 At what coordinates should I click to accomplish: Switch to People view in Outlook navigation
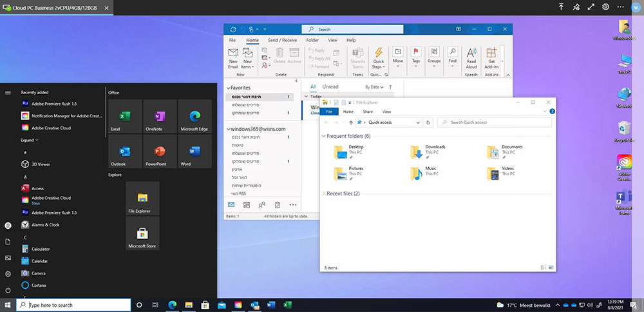coord(262,205)
